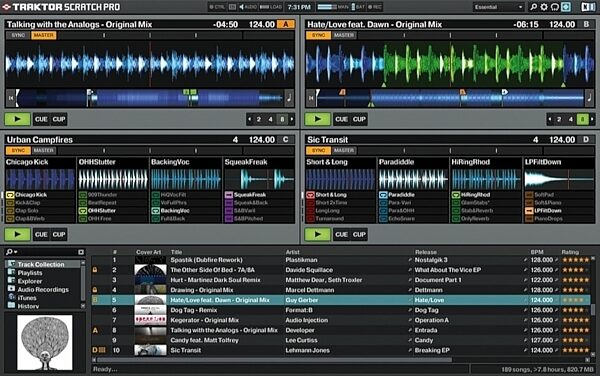Click the CTRL controller indicator
Screen dimensions: 600x376
point(217,7)
